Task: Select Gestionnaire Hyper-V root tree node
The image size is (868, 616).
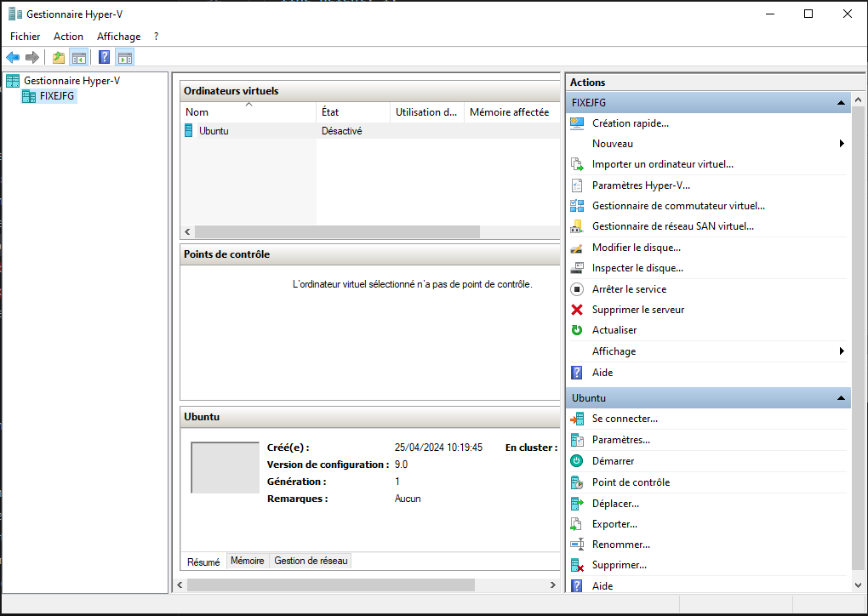Action: click(x=63, y=81)
